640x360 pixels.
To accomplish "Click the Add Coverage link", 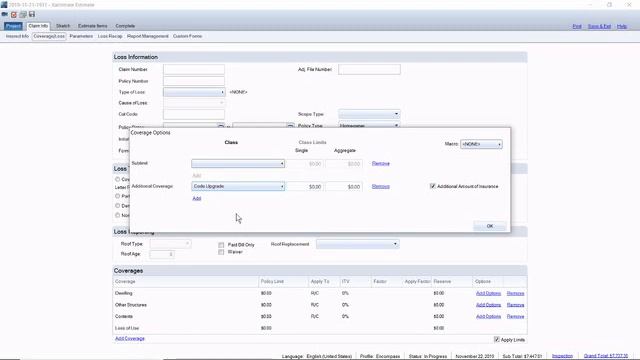I will 130,338.
